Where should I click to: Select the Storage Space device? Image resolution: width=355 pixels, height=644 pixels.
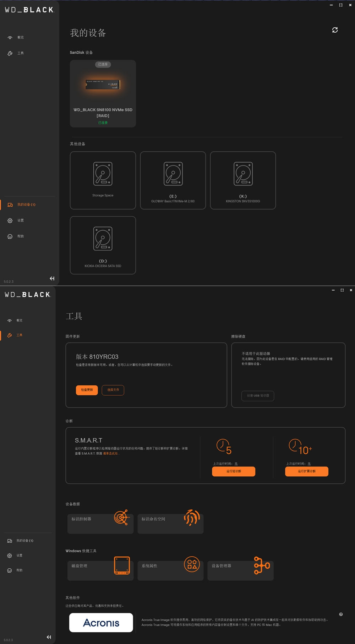pyautogui.click(x=103, y=180)
